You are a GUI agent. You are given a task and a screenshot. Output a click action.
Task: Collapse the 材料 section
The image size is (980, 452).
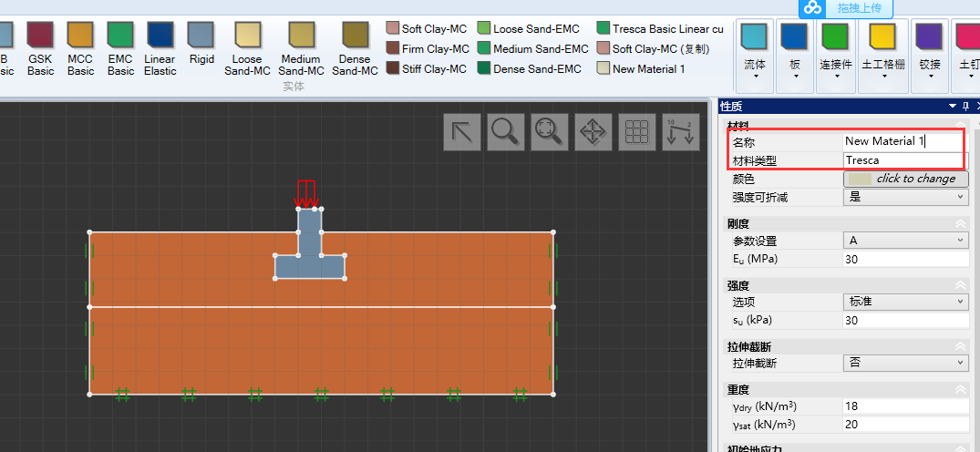coord(961,125)
